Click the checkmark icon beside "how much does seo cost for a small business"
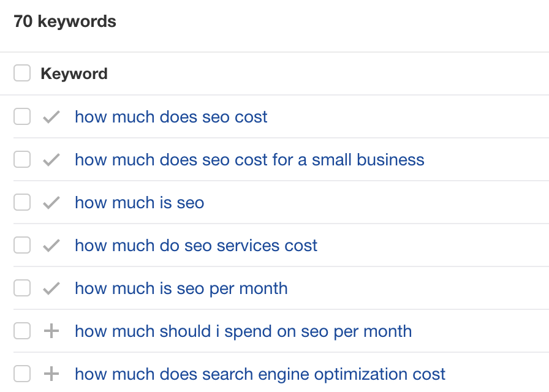The width and height of the screenshot is (549, 392). 51,159
